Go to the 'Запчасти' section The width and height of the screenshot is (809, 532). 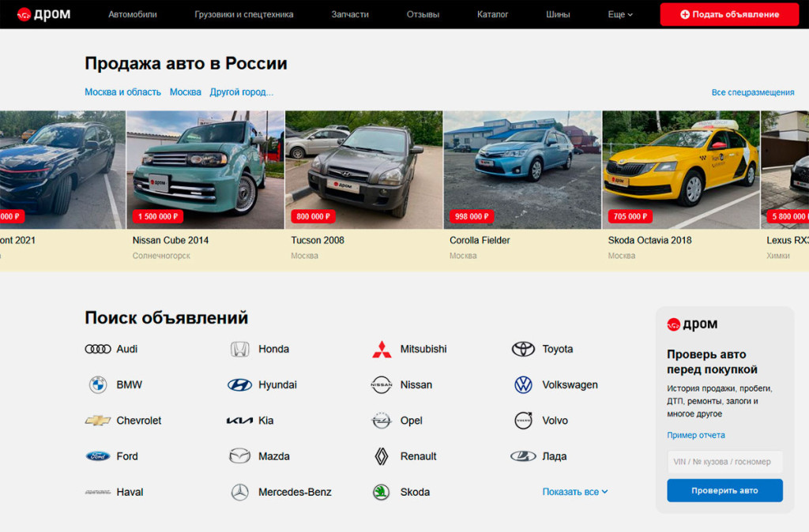pos(350,14)
